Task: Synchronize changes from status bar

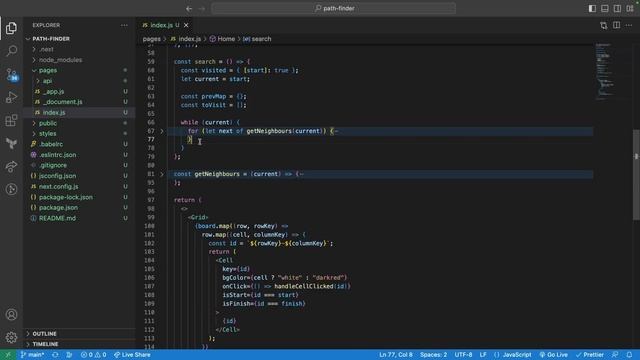Action: (55, 355)
